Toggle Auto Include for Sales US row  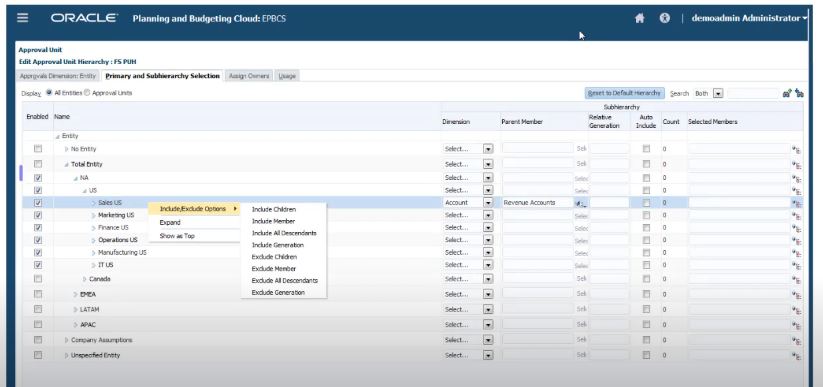(x=646, y=203)
